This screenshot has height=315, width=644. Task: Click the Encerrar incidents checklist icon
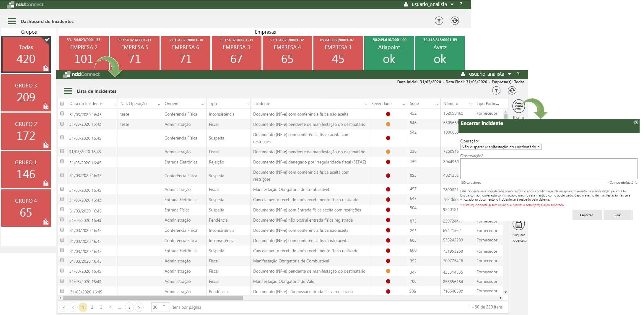[518, 106]
